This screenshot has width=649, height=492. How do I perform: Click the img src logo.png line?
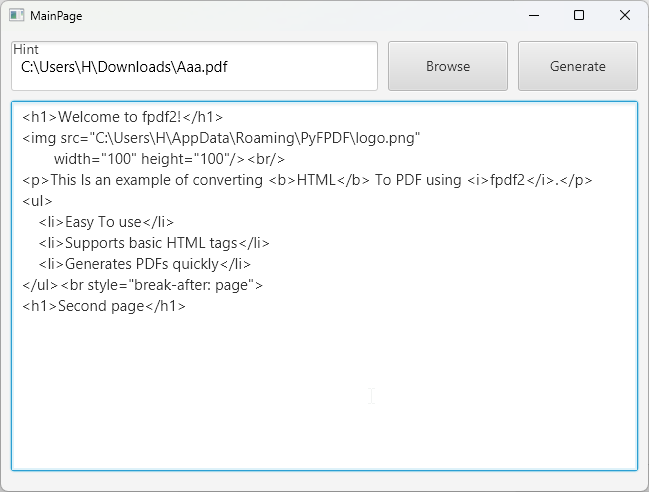[221, 138]
